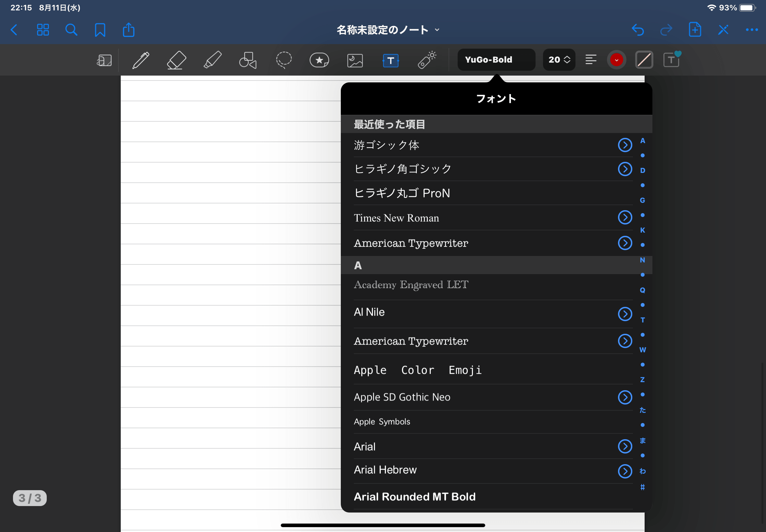The height and width of the screenshot is (532, 766).
Task: Activate the laser pointer tool
Action: 426,60
